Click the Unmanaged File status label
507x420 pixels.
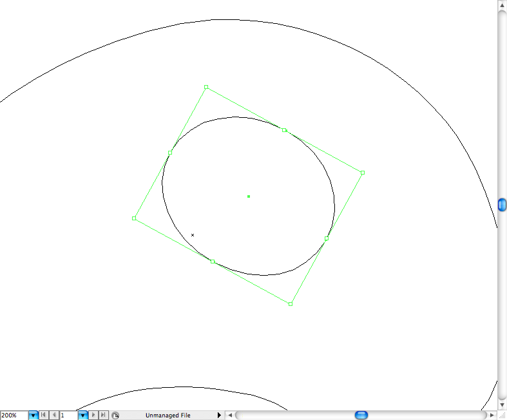click(167, 415)
